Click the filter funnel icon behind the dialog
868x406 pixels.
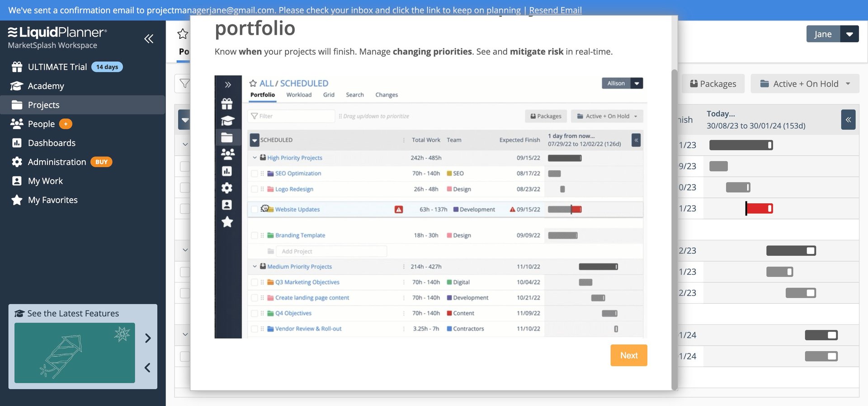point(184,84)
